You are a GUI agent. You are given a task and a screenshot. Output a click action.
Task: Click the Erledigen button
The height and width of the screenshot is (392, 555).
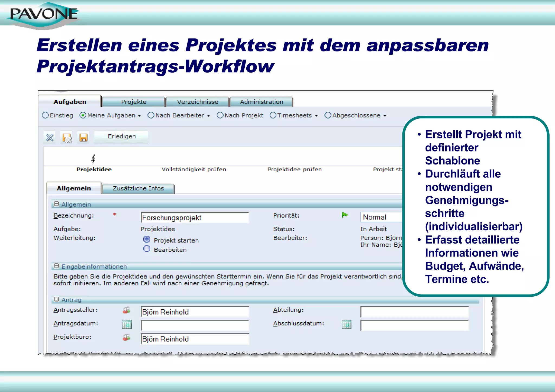click(x=122, y=137)
